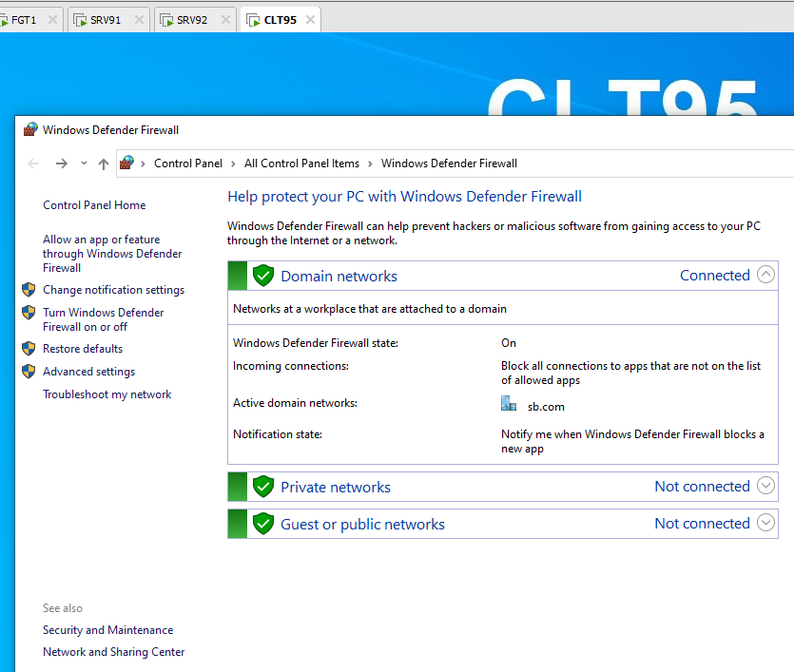Open Advanced settings link

pyautogui.click(x=88, y=372)
